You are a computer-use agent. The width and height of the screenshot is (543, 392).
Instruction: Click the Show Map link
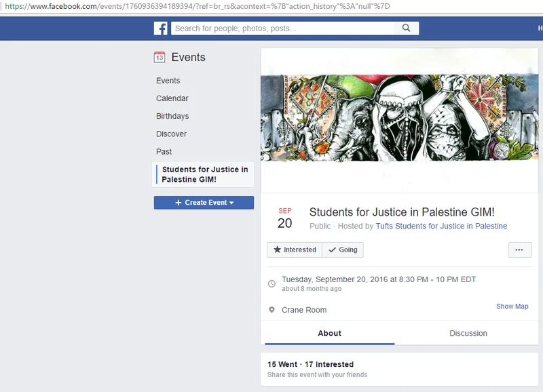512,306
